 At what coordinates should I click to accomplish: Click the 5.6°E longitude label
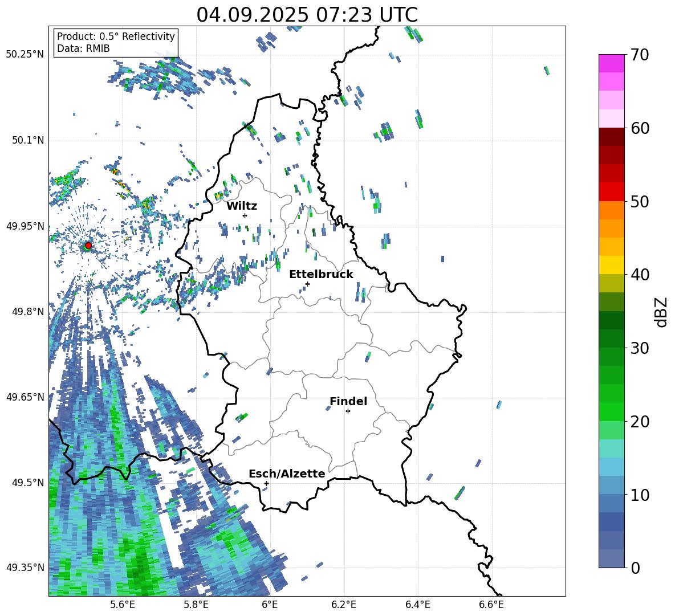[123, 605]
